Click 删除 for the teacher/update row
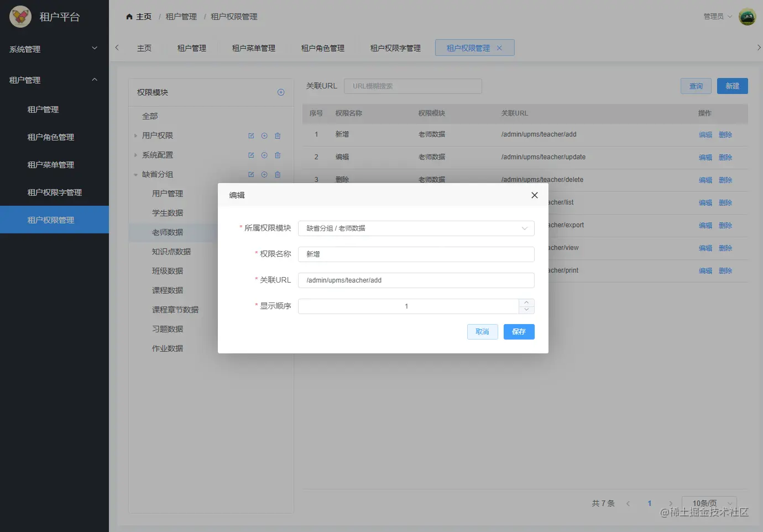The image size is (763, 532). pos(725,158)
